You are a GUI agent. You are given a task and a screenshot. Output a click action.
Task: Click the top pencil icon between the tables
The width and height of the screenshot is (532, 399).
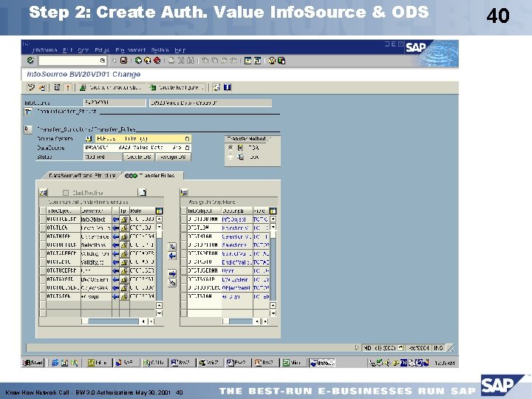[172, 247]
